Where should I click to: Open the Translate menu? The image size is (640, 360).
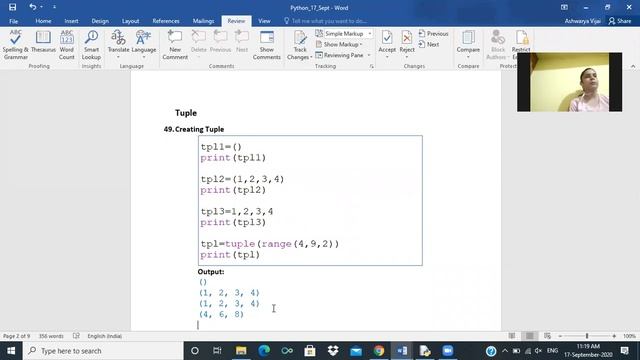[x=118, y=44]
